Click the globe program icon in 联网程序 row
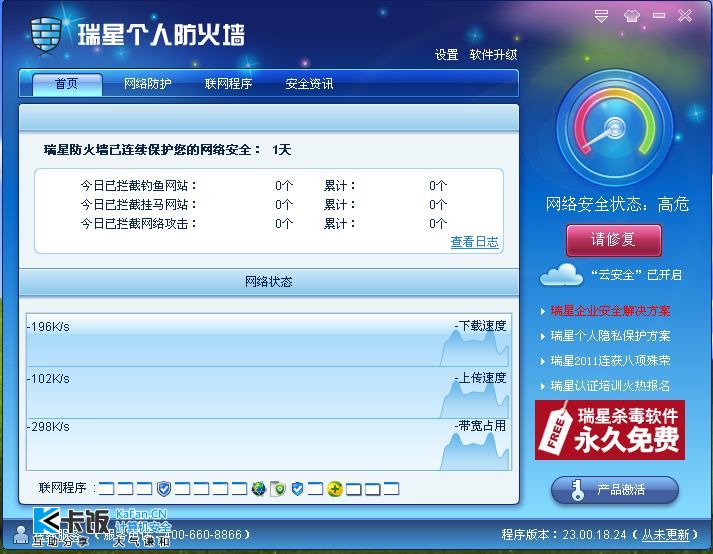The width and height of the screenshot is (713, 554). pyautogui.click(x=259, y=489)
